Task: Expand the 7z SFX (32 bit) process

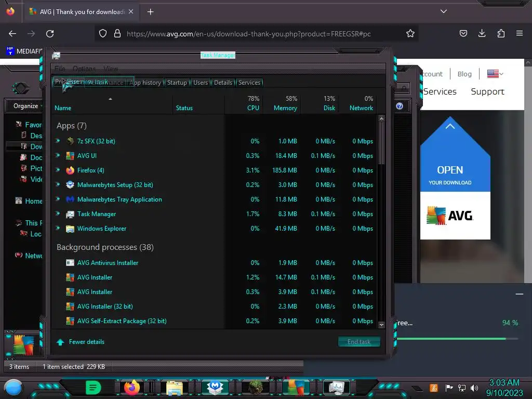Action: click(x=58, y=140)
